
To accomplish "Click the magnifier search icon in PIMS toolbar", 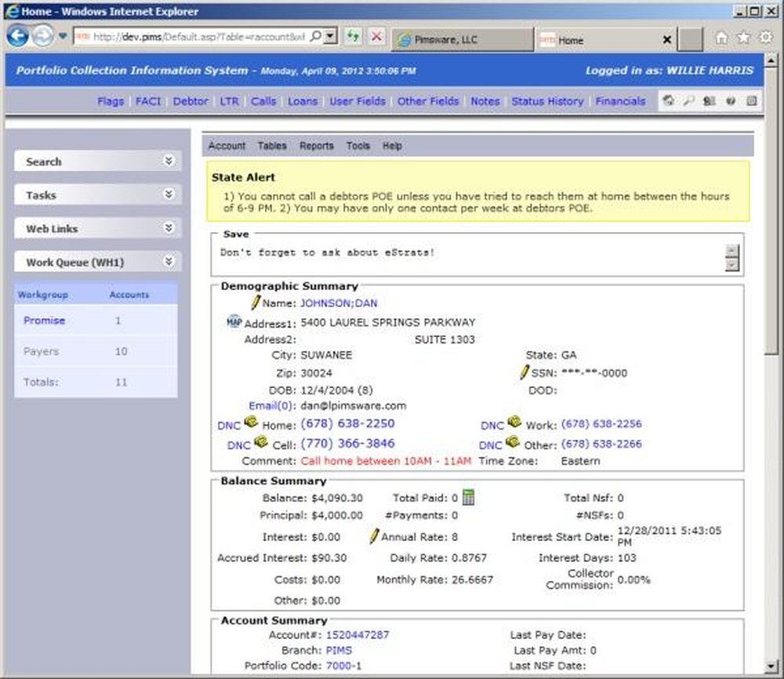I will coord(689,100).
